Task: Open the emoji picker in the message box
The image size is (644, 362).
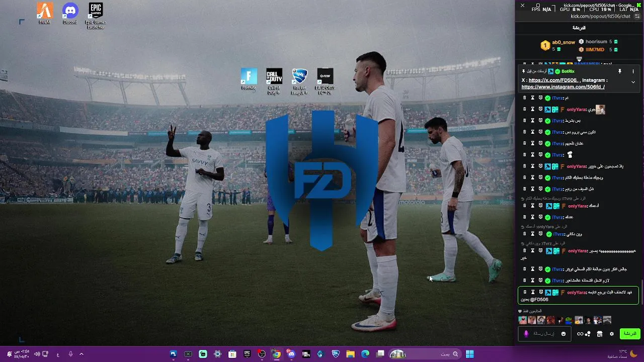Action: pos(563,334)
